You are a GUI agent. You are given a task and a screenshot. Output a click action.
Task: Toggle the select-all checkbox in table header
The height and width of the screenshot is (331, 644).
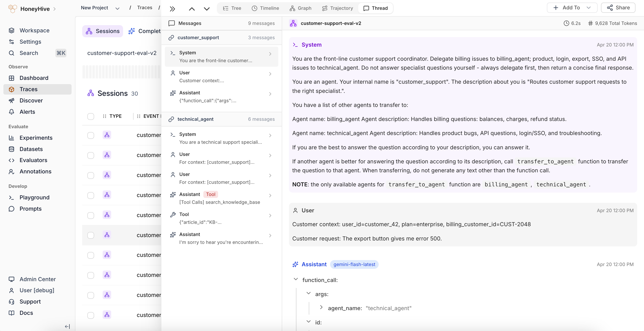point(91,116)
